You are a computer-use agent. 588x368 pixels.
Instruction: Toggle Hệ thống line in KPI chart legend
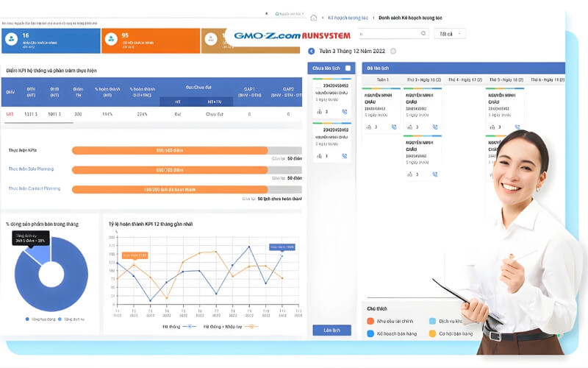pos(179,327)
